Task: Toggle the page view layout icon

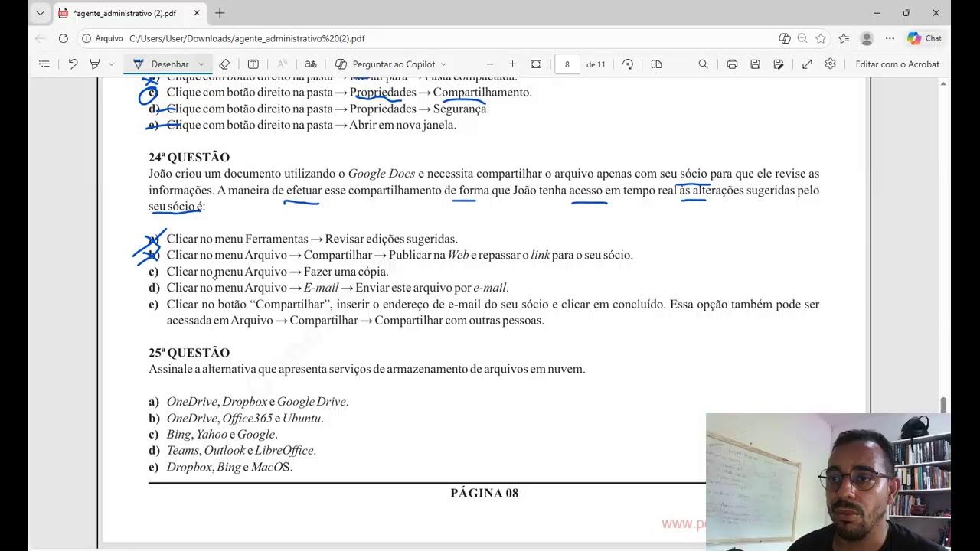Action: 656,64
